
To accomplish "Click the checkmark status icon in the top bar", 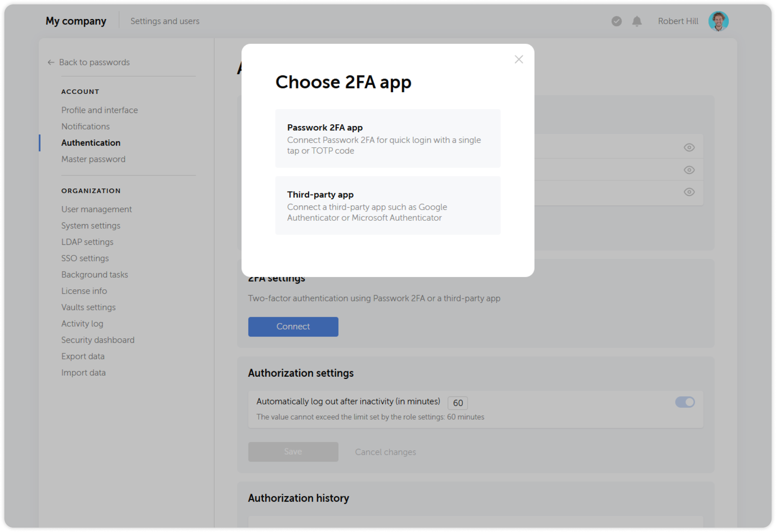I will [x=616, y=22].
